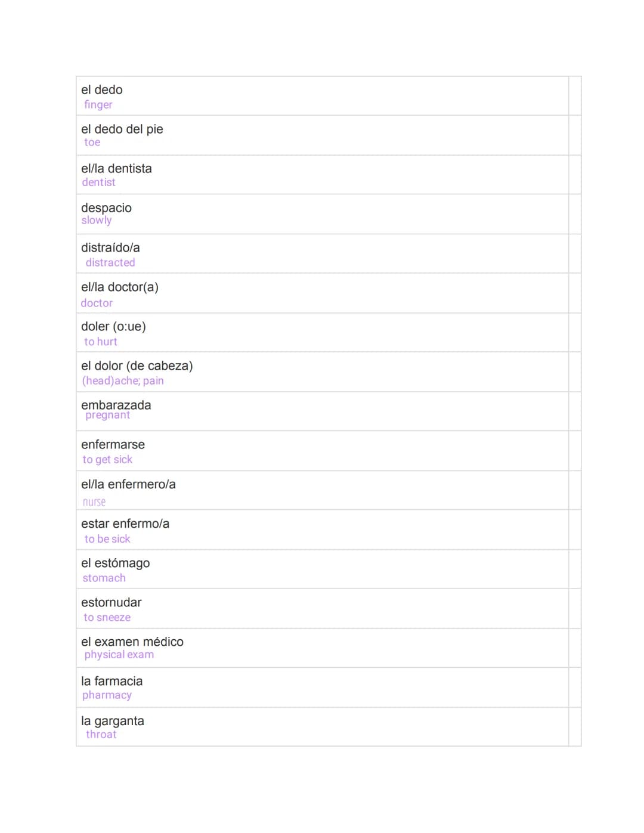Select the 'nurse' translation text
The width and height of the screenshot is (644, 833).
(x=94, y=502)
